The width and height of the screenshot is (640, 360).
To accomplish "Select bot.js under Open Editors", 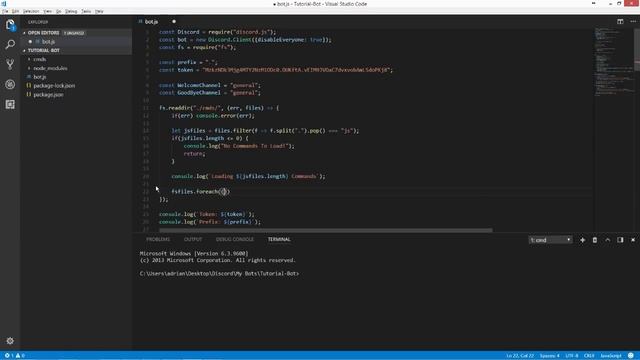I will (x=48, y=42).
